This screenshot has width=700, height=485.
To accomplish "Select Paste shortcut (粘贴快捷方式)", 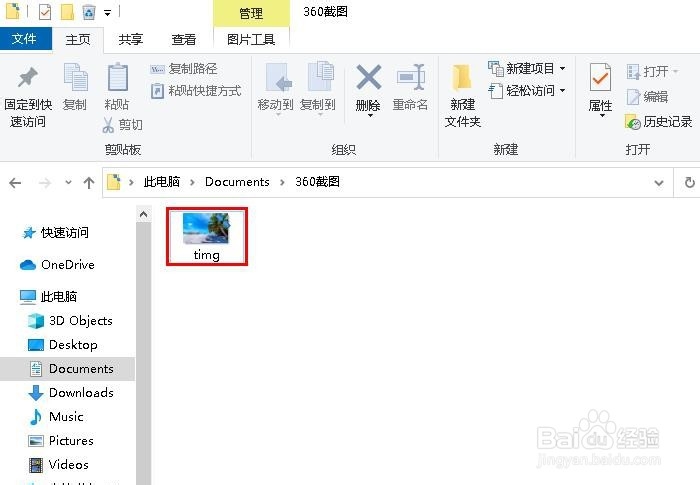I will click(196, 91).
